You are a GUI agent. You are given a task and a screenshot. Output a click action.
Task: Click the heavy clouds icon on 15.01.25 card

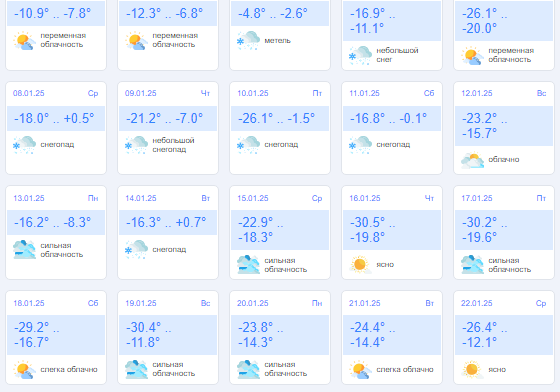point(248,265)
